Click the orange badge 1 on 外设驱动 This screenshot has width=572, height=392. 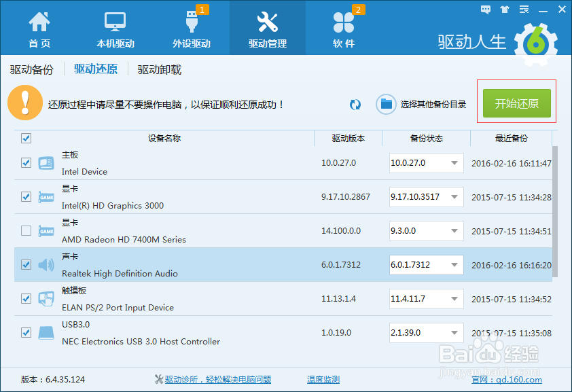[x=202, y=10]
